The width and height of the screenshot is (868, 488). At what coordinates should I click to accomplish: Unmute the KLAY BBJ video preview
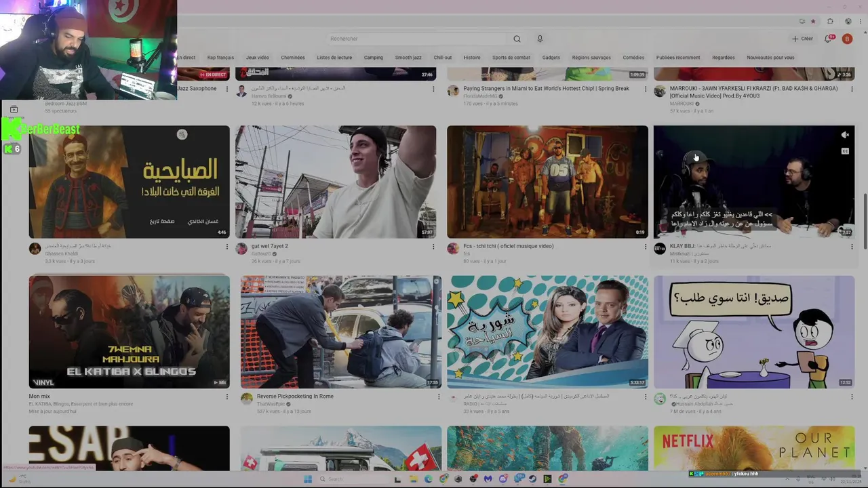pyautogui.click(x=845, y=135)
